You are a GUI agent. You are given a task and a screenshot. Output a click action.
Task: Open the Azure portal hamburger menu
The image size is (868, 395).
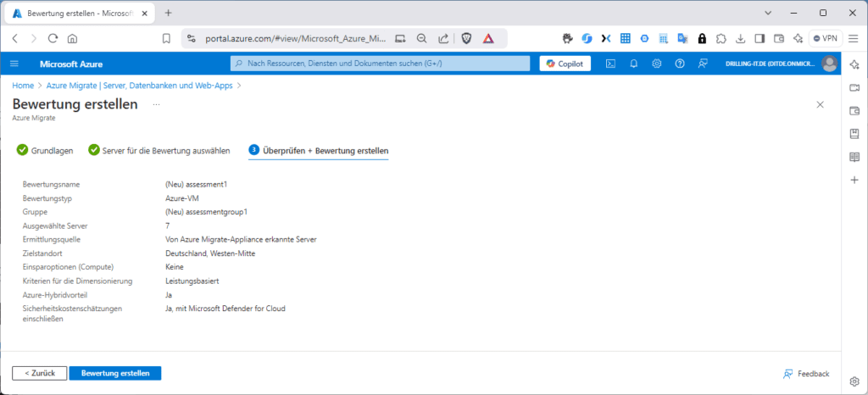click(15, 64)
